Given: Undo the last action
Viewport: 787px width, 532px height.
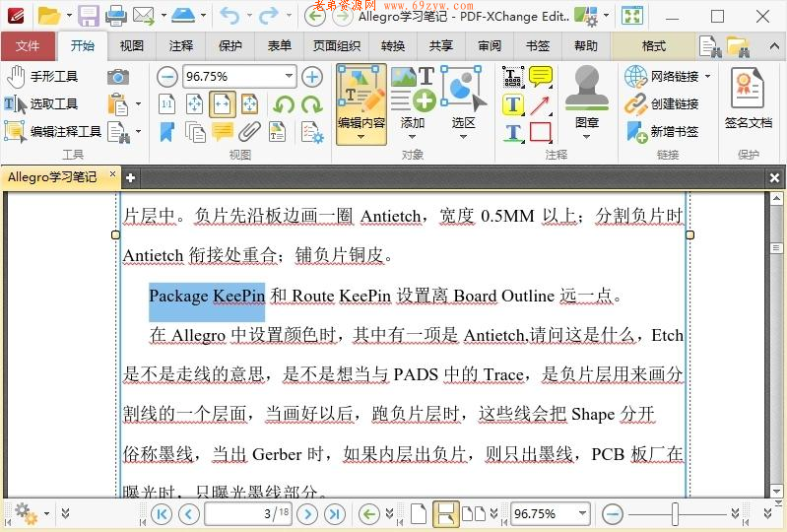Looking at the screenshot, I should pyautogui.click(x=230, y=16).
